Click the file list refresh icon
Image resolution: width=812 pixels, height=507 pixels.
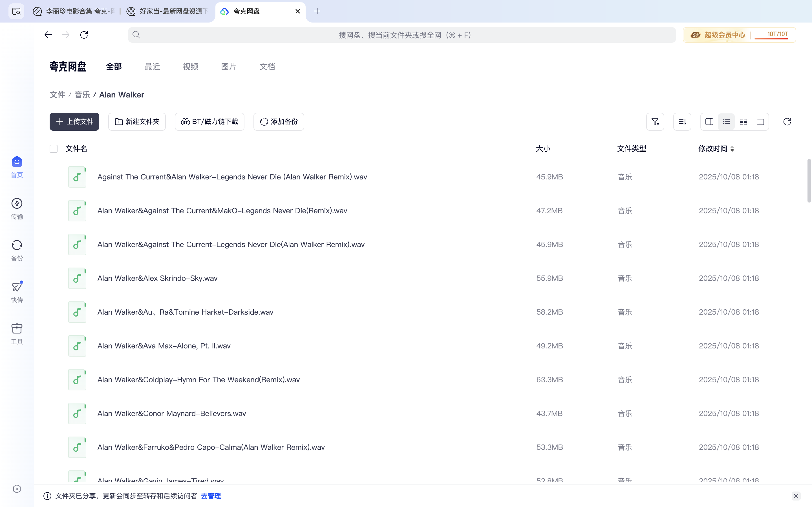[787, 122]
